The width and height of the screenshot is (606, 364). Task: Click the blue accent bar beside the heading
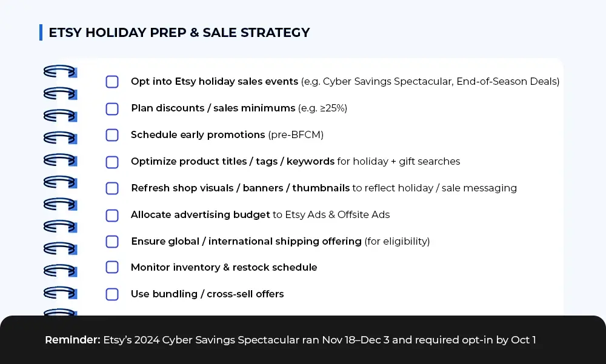(x=41, y=33)
